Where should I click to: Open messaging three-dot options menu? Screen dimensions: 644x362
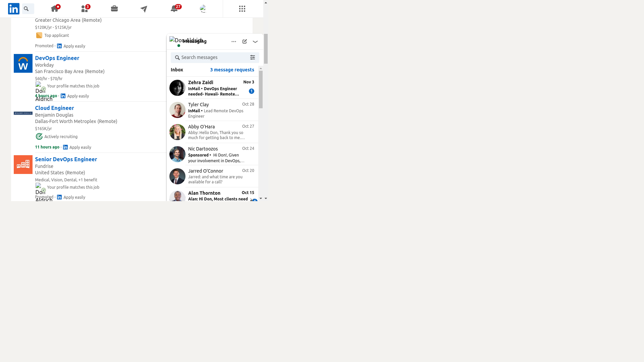point(234,42)
